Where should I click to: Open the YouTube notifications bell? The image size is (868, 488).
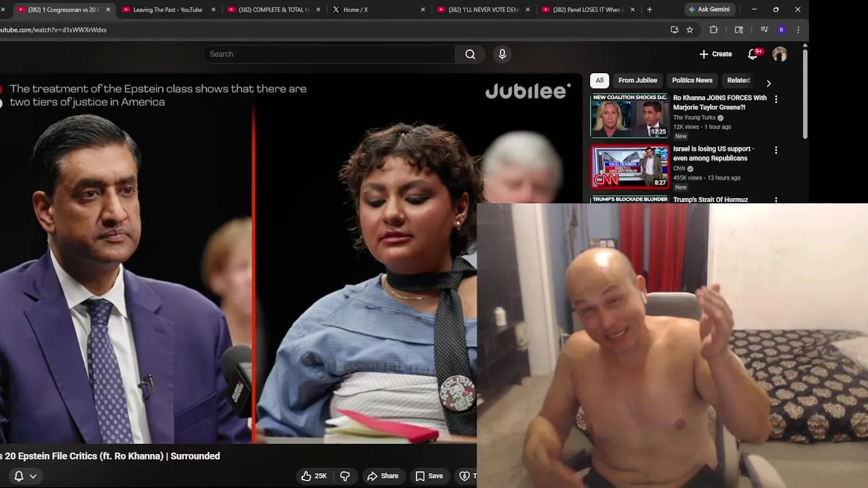(753, 54)
